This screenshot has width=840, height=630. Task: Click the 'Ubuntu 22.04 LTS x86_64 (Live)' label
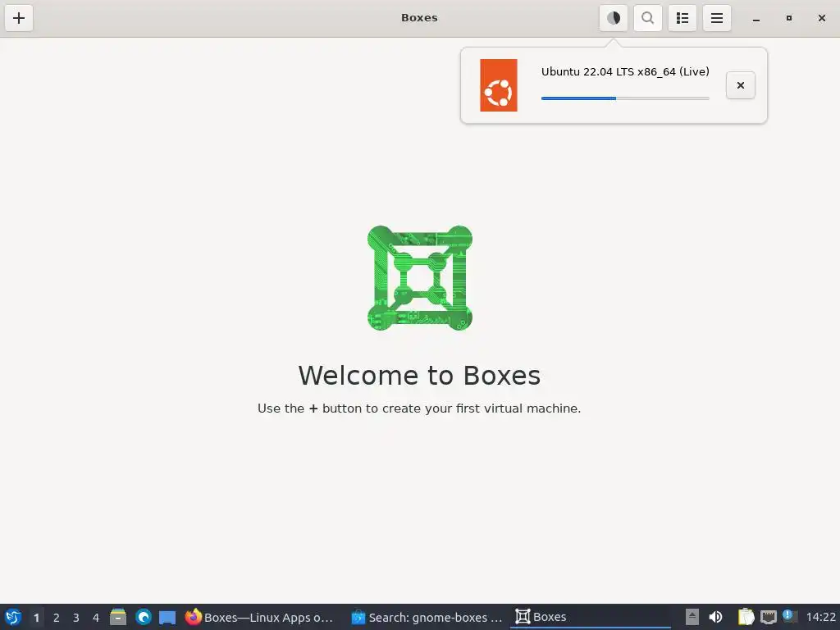tap(625, 72)
